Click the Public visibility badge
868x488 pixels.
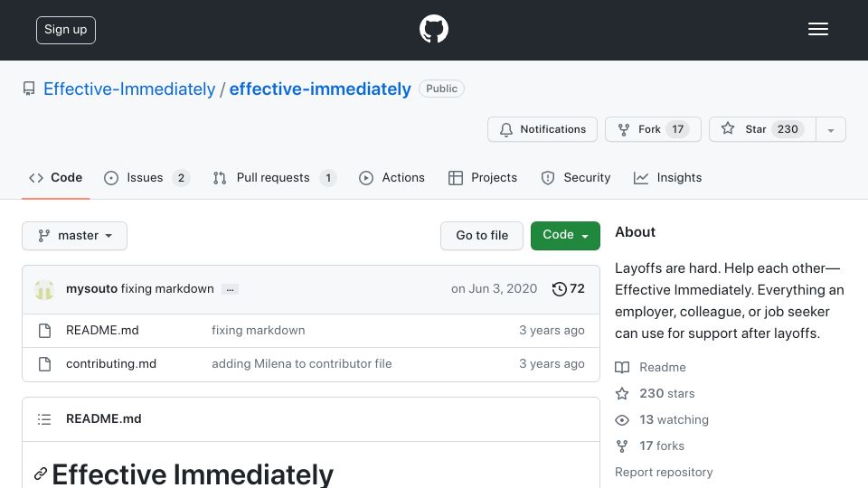pos(441,89)
